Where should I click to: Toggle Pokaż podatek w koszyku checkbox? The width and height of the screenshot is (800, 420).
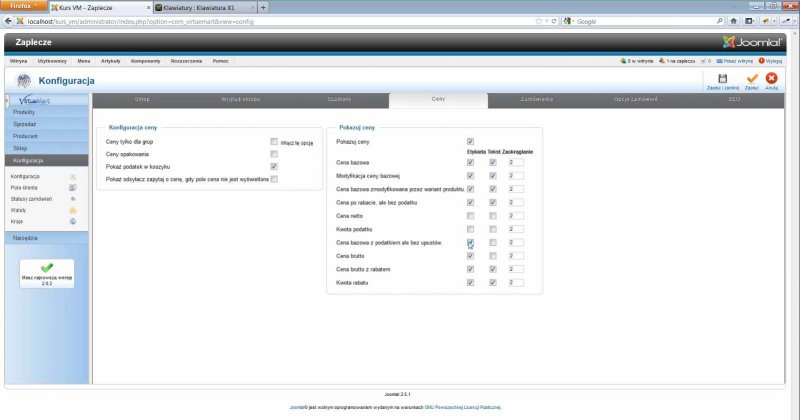(274, 166)
